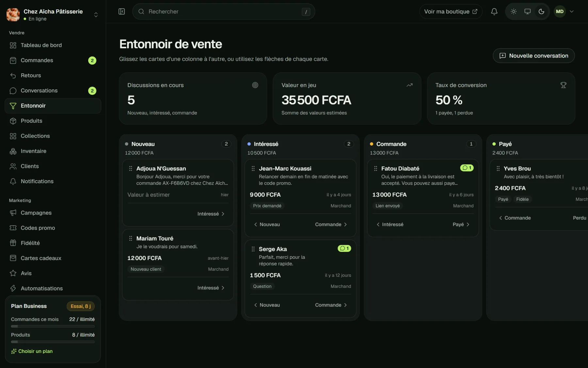Open the Retours section

(x=53, y=75)
